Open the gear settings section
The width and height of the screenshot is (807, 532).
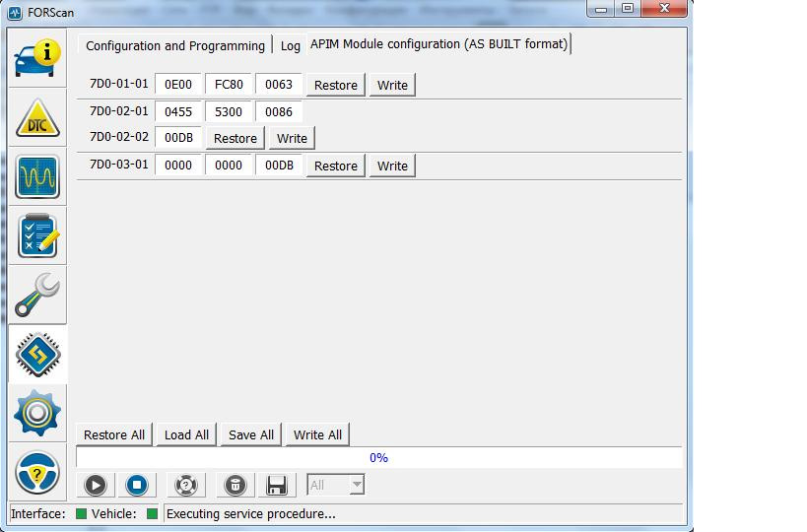click(37, 413)
